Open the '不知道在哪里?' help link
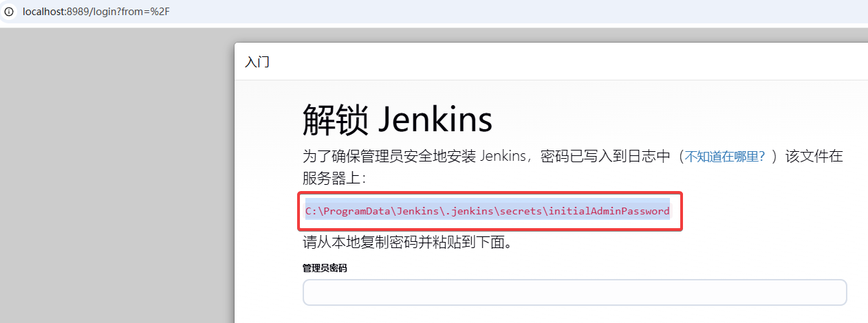This screenshot has width=868, height=323. (x=725, y=156)
